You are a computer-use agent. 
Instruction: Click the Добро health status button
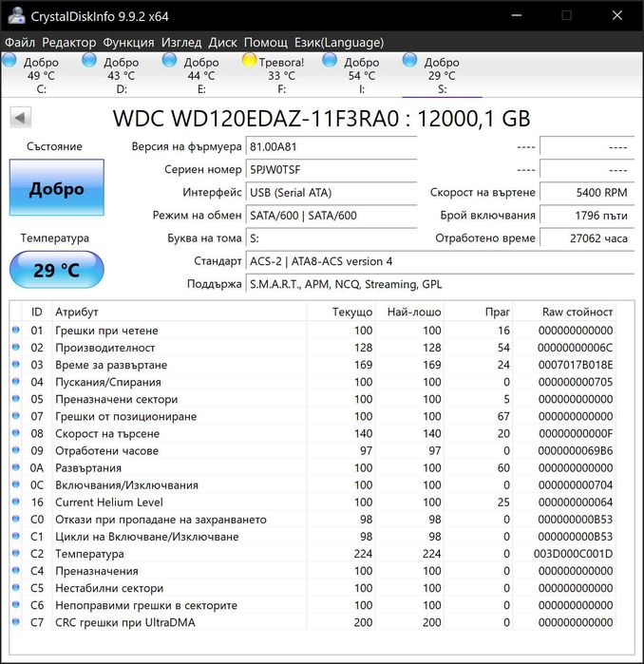[57, 187]
